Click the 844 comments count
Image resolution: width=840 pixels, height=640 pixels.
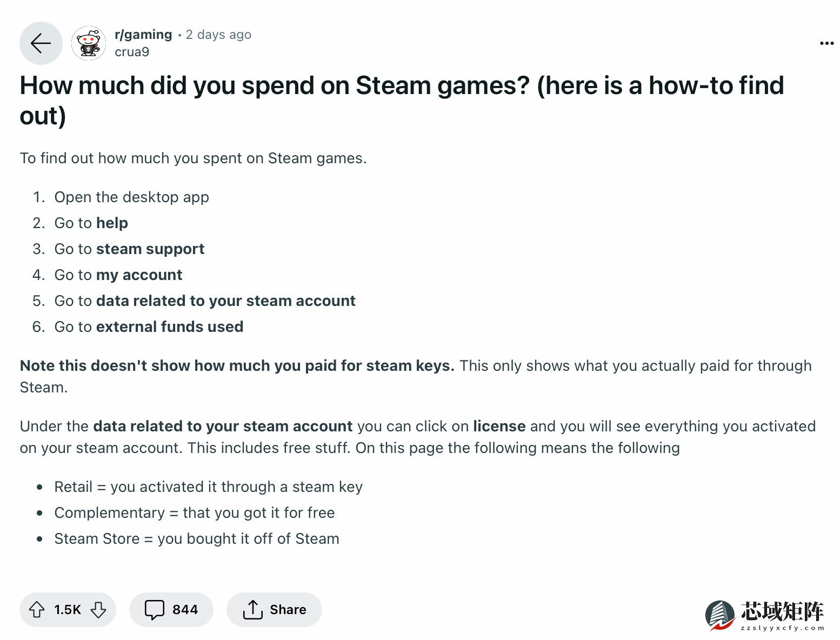(x=185, y=610)
